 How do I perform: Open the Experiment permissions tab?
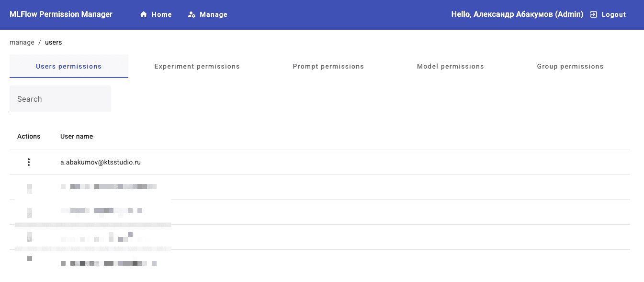click(x=197, y=66)
